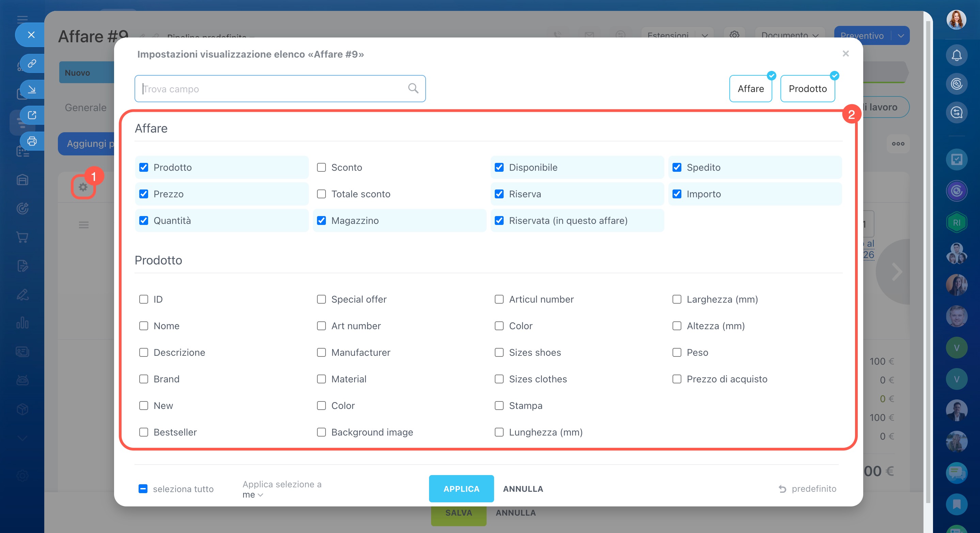Click magnifier icon in Trova campo field
The image size is (980, 533).
coord(413,88)
